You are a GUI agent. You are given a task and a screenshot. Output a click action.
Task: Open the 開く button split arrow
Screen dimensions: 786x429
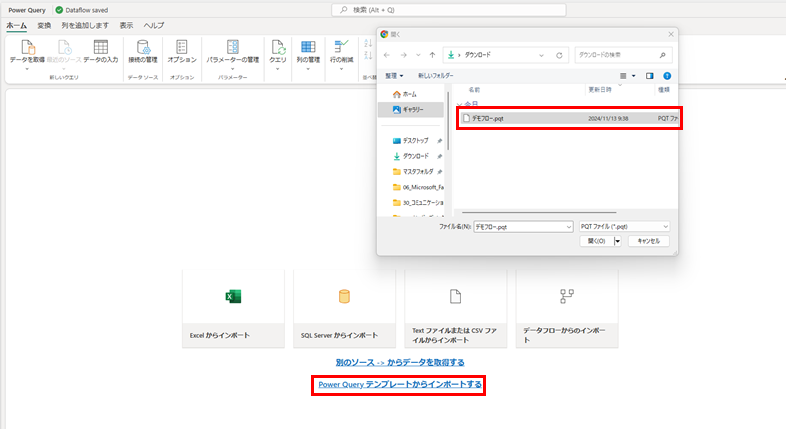click(618, 241)
